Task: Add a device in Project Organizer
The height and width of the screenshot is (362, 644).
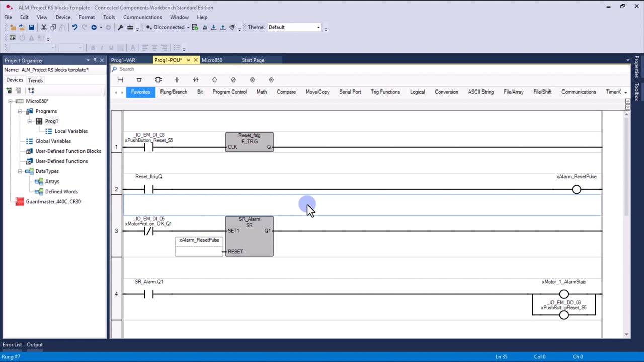Action: [x=9, y=90]
